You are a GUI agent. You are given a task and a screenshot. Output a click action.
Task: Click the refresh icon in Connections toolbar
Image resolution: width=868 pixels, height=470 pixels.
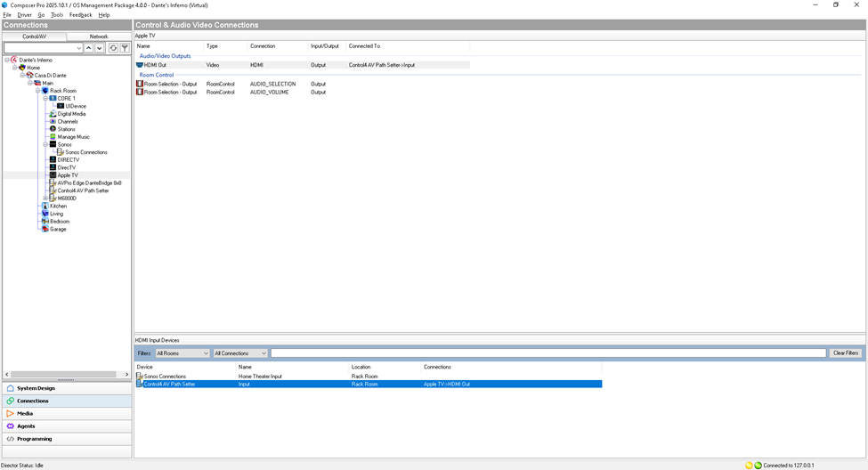click(113, 48)
